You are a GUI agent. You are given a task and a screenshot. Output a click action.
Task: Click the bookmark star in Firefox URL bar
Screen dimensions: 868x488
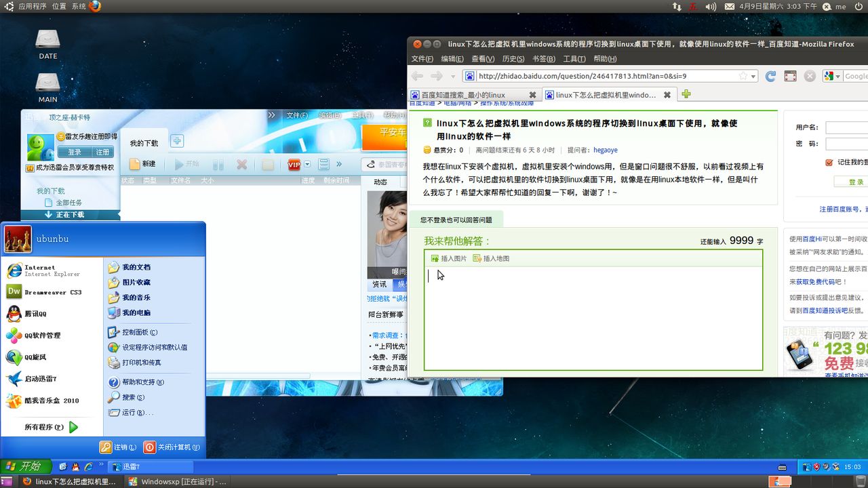tap(743, 76)
